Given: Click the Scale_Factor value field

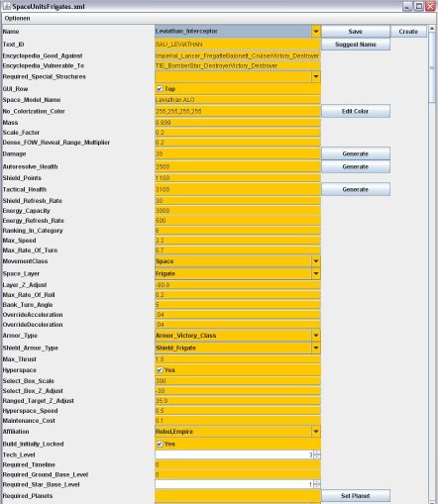Looking at the screenshot, I should [x=238, y=133].
